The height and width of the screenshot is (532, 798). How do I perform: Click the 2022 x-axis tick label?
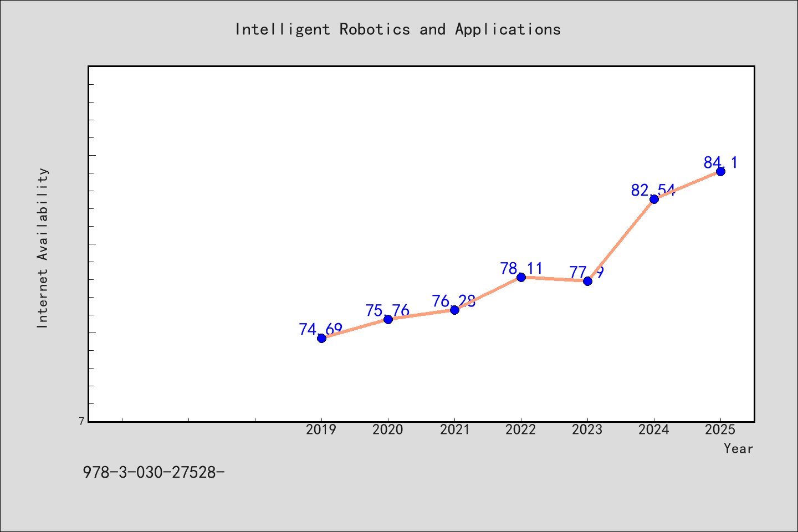[x=521, y=429]
